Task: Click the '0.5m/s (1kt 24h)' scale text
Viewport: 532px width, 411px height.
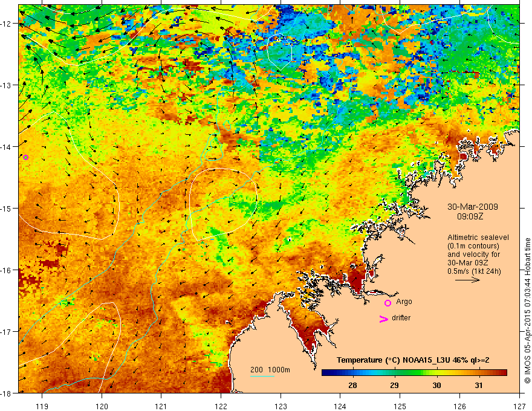Action: 474,271
